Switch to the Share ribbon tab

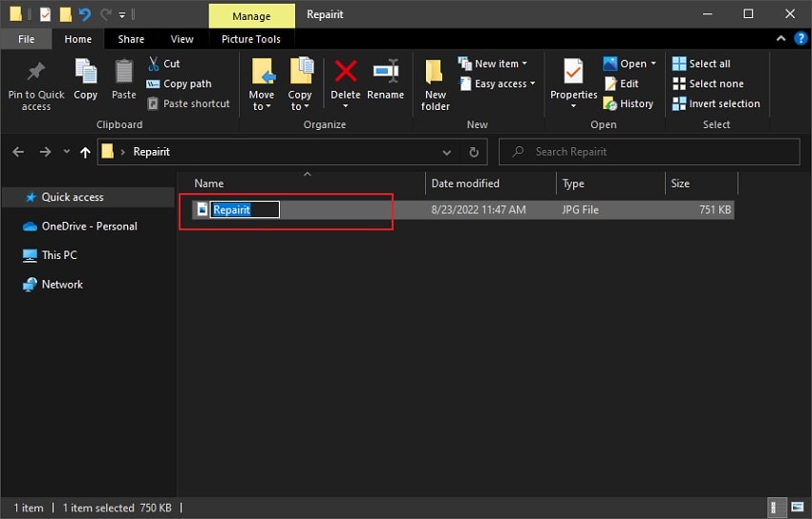click(131, 39)
